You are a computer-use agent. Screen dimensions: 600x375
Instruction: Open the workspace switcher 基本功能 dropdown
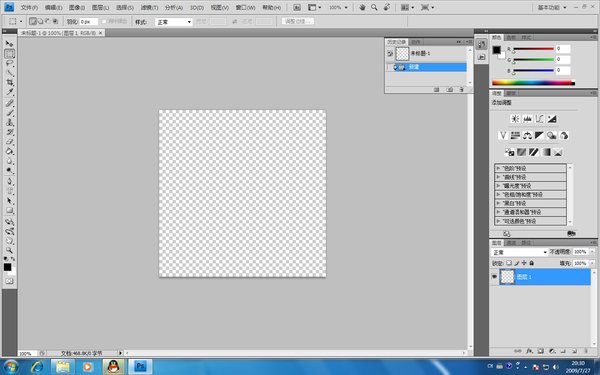coord(552,7)
